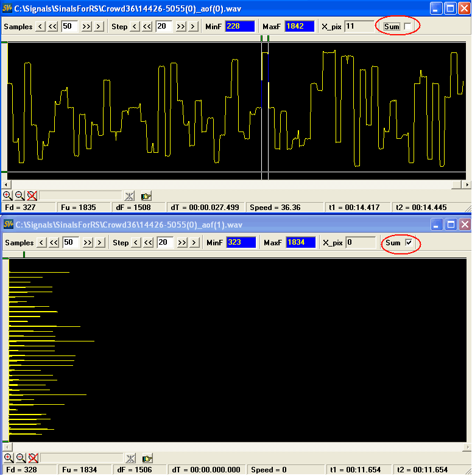This screenshot has height=476, width=472.
Task: Decrease Step by single arrow in top window
Action: click(135, 27)
